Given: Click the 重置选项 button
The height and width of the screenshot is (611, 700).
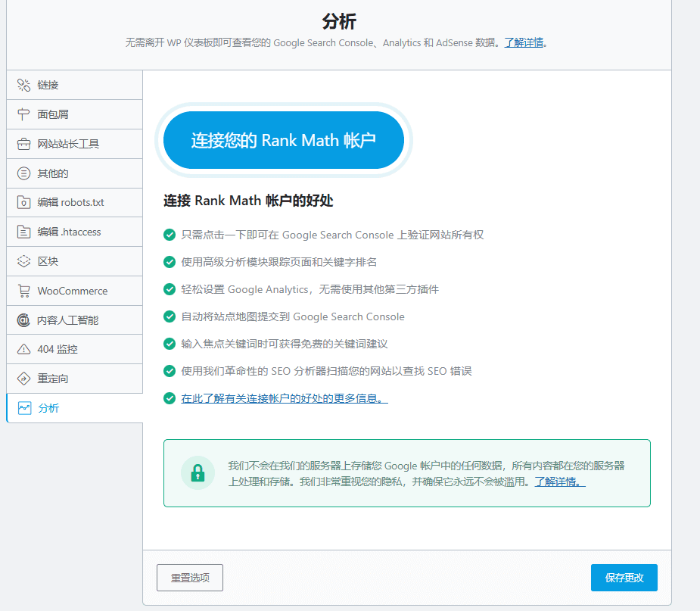Looking at the screenshot, I should pyautogui.click(x=190, y=578).
